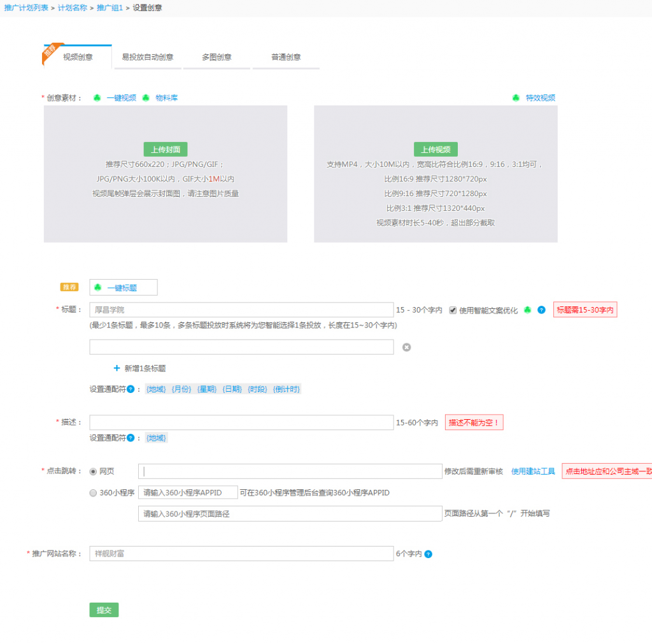Image resolution: width=652 pixels, height=644 pixels.
Task: Focus the 360小程序APPID input
Action: pyautogui.click(x=188, y=492)
